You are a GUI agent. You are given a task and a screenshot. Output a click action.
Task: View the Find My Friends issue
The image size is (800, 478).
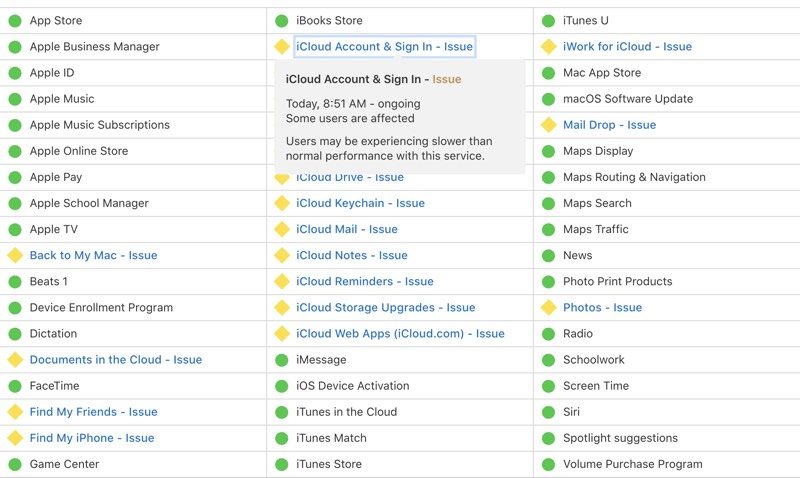tap(93, 411)
